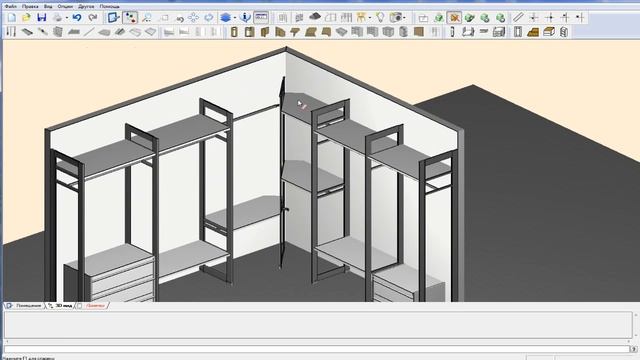640x360 pixels.
Task: Toggle the selection mode tool
Action: tap(113, 18)
